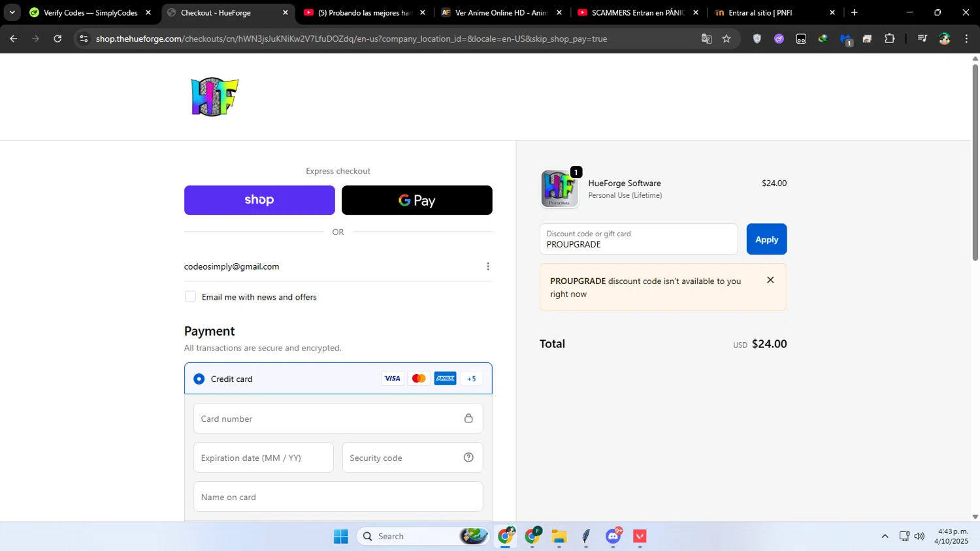Switch to Ver Anime Online HD tab
The width and height of the screenshot is (980, 551).
tap(501, 12)
